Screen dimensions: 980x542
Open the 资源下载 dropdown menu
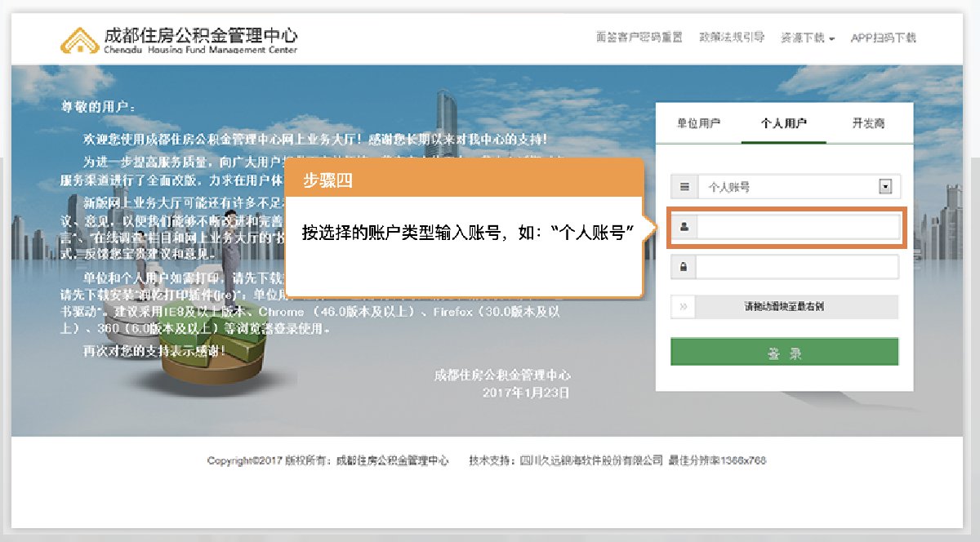click(807, 38)
